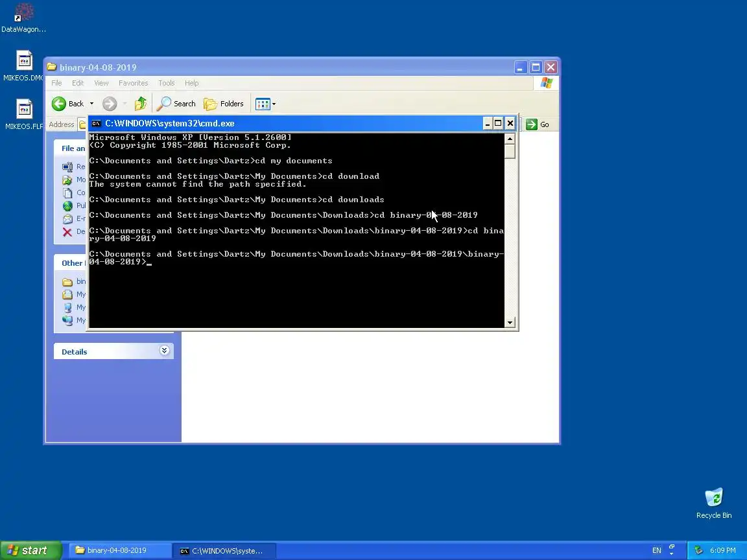The width and height of the screenshot is (747, 560).
Task: Click the 6:09 PM taskbar clock
Action: coord(723,550)
